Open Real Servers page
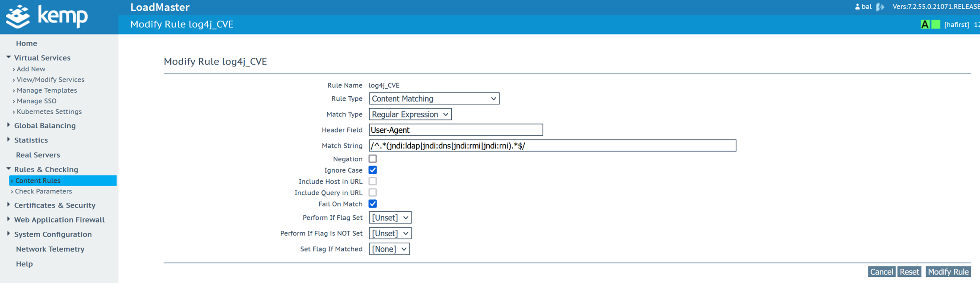The image size is (980, 283). (38, 155)
